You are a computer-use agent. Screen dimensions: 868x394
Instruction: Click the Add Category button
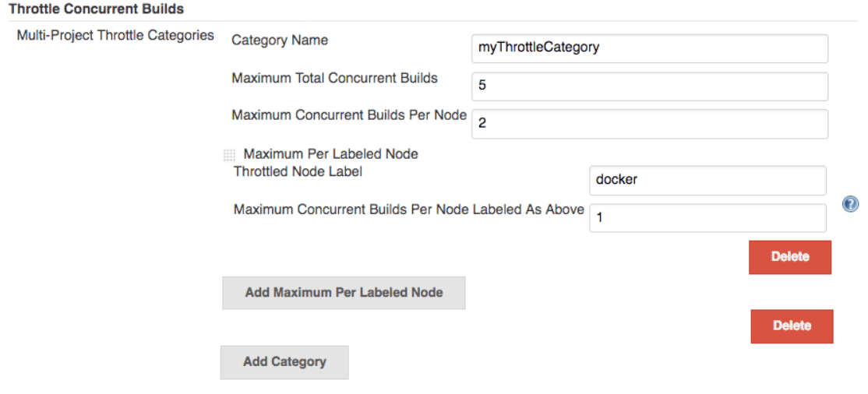[x=284, y=362]
